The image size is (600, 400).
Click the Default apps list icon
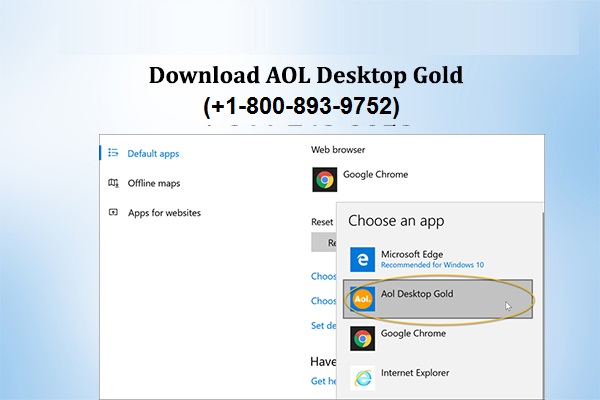coord(113,153)
